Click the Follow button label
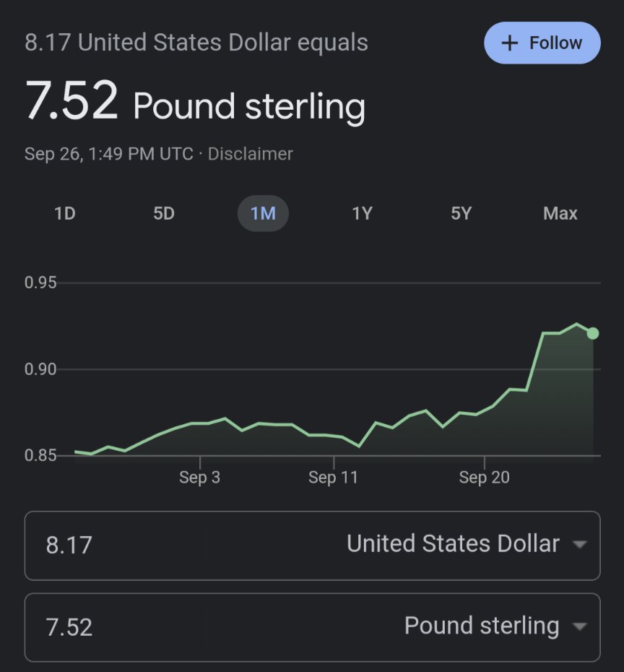The height and width of the screenshot is (672, 624). click(555, 43)
